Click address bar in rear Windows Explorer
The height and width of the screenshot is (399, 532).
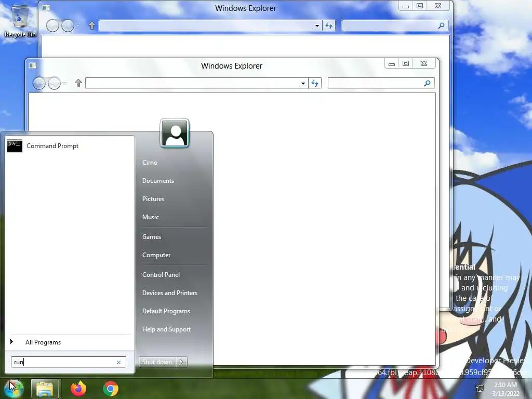(x=206, y=25)
